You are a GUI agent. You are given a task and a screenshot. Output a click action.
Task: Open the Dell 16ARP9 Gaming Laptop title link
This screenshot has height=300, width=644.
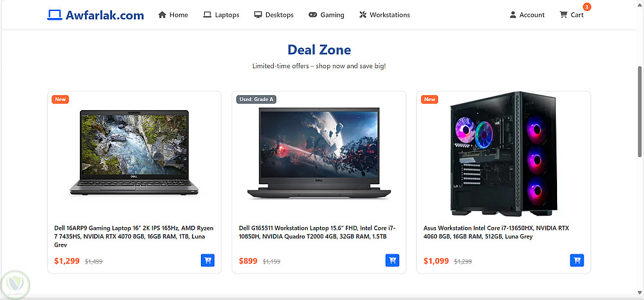(134, 236)
